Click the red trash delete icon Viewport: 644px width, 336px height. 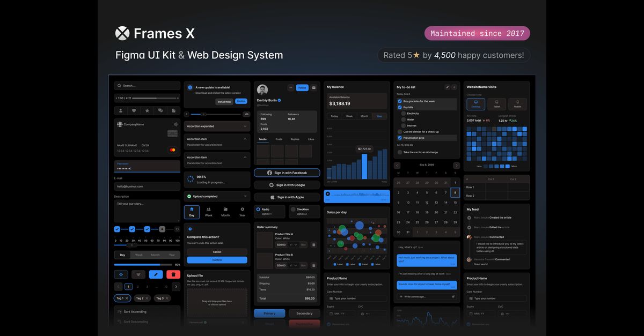point(173,274)
